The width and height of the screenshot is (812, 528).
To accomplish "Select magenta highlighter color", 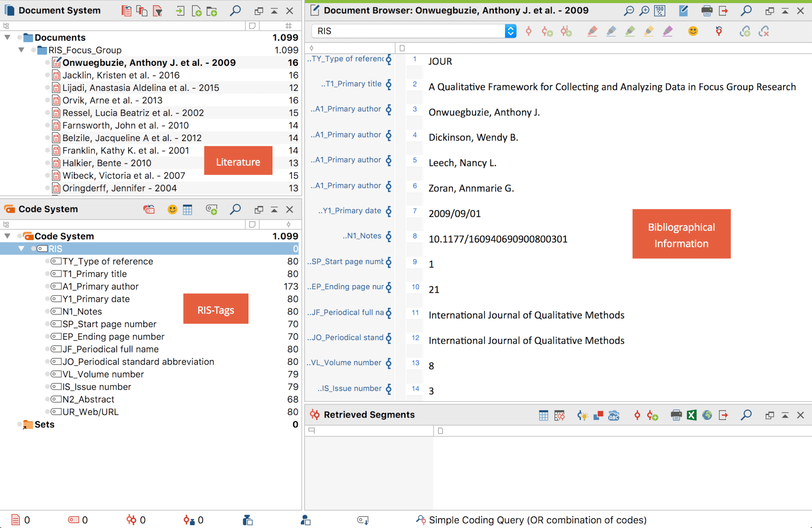I will pos(668,31).
